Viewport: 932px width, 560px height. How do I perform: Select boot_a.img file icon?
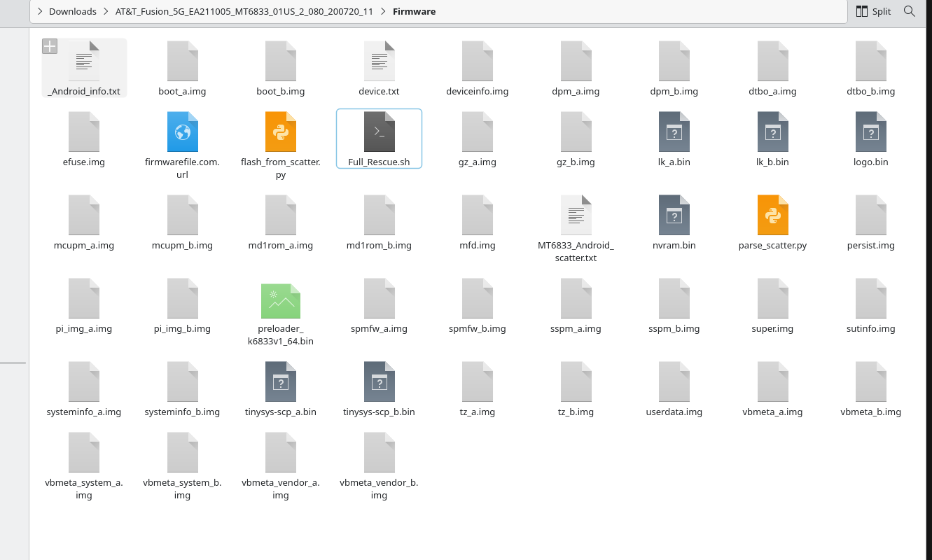pos(182,61)
